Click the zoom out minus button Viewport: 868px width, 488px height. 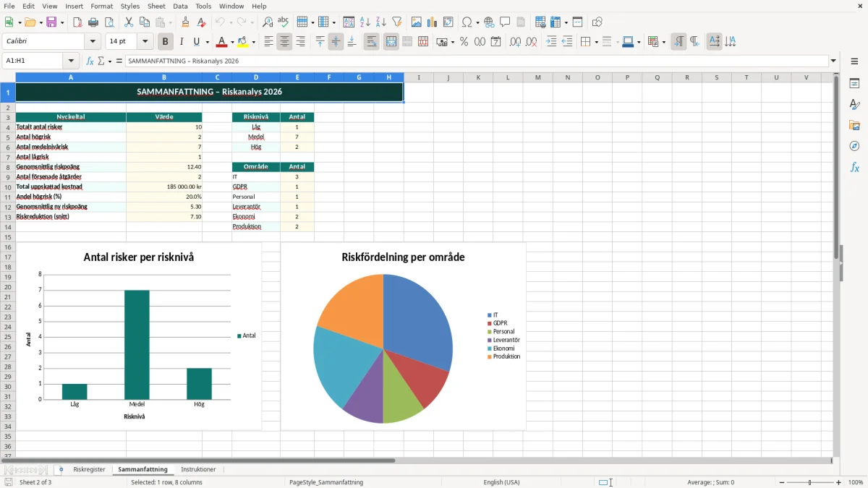782,482
